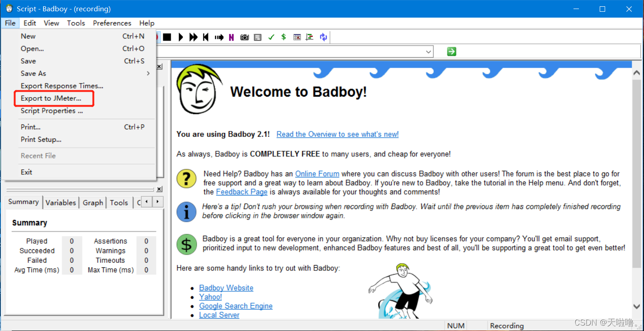This screenshot has width=644, height=331.
Task: Click the green dollar sign variable icon
Action: pos(284,37)
